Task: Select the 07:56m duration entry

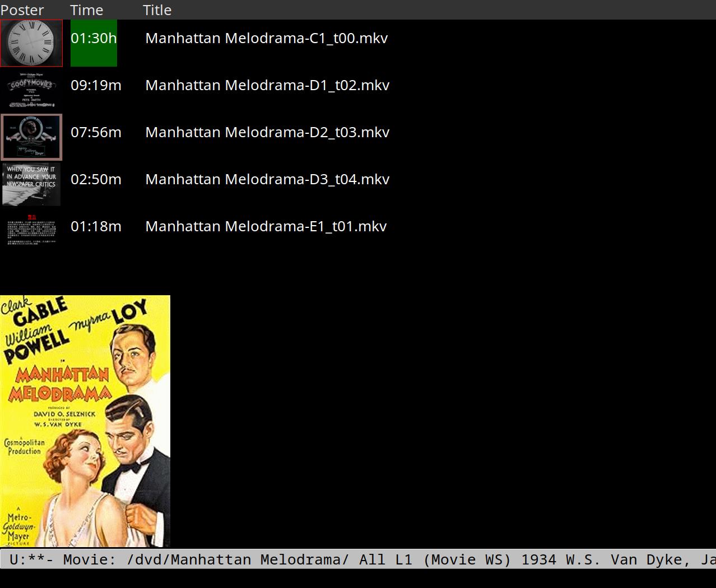Action: click(96, 132)
